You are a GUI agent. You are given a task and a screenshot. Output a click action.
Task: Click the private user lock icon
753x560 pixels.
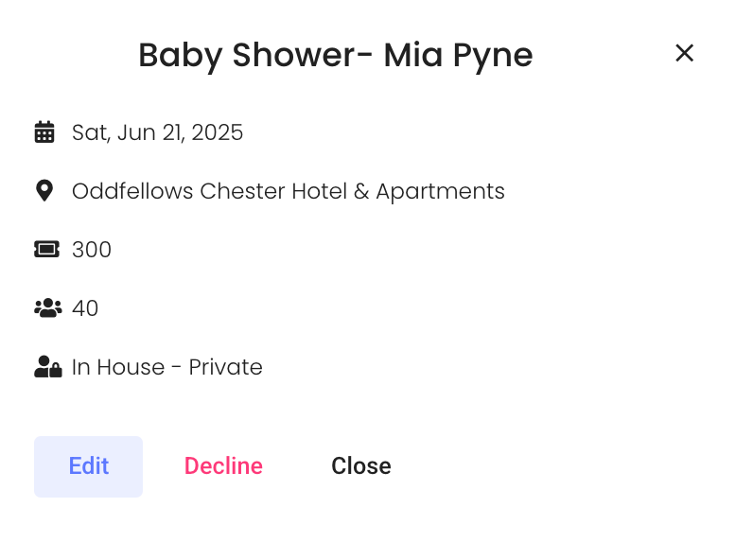47,367
